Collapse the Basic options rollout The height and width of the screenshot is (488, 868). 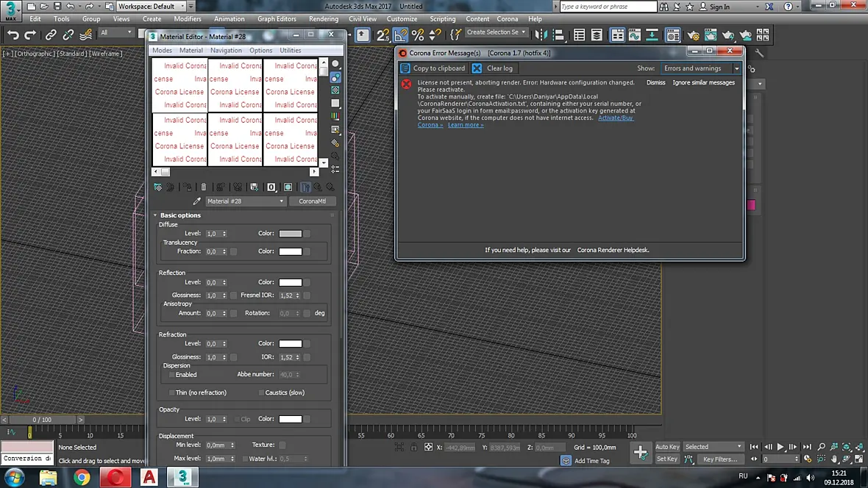155,215
